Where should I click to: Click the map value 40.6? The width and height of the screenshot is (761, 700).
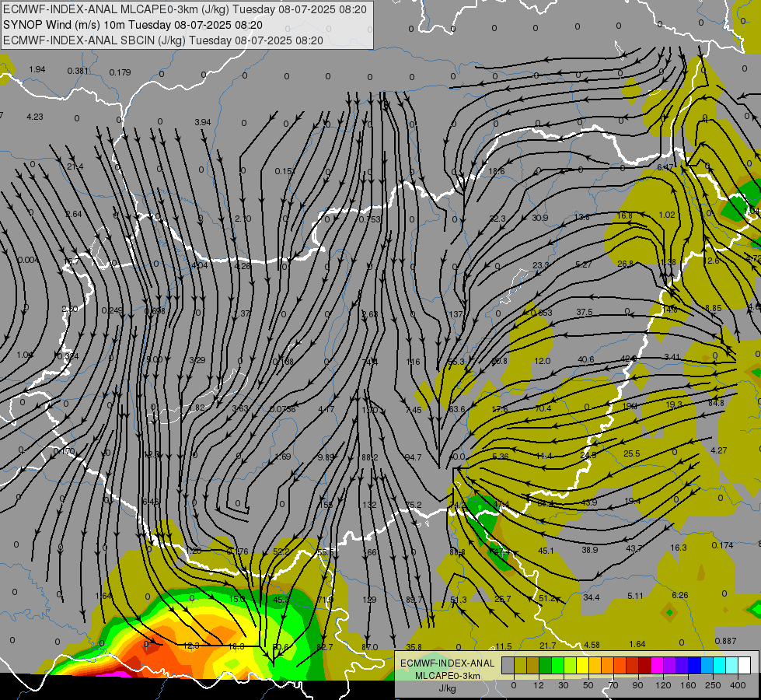[586, 359]
